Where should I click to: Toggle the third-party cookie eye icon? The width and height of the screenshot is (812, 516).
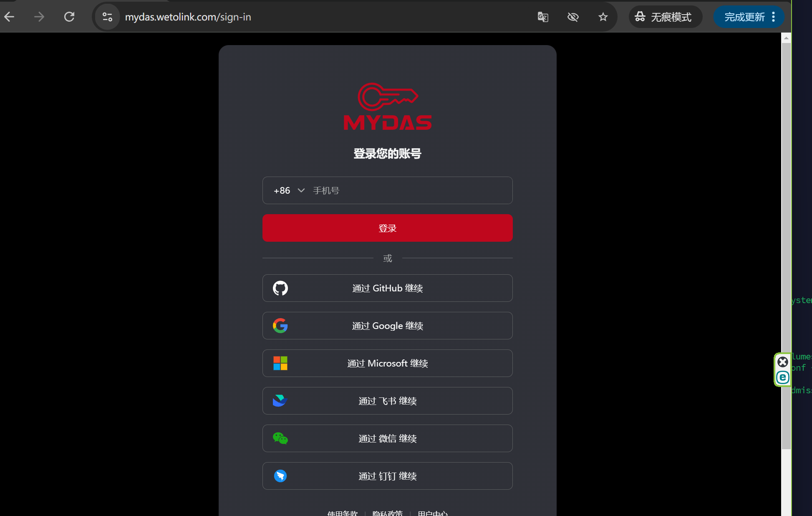coord(573,17)
